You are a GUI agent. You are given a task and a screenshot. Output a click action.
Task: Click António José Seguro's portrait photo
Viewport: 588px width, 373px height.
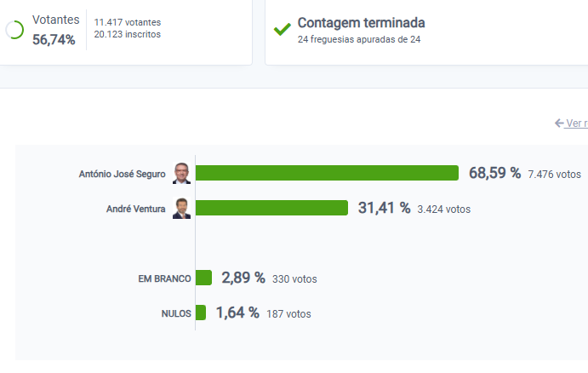coord(181,174)
